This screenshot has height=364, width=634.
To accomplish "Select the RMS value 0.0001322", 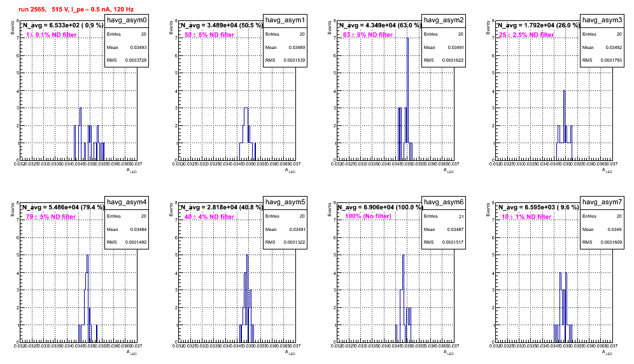I will point(294,242).
